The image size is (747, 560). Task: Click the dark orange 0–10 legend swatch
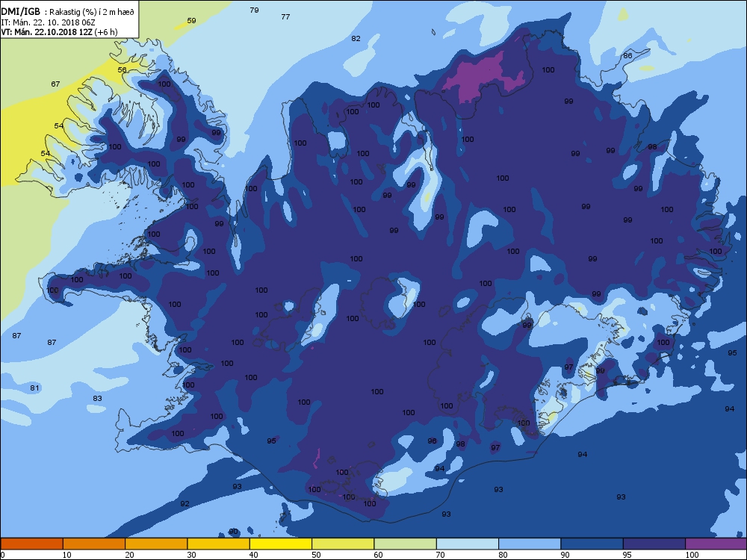(31, 544)
